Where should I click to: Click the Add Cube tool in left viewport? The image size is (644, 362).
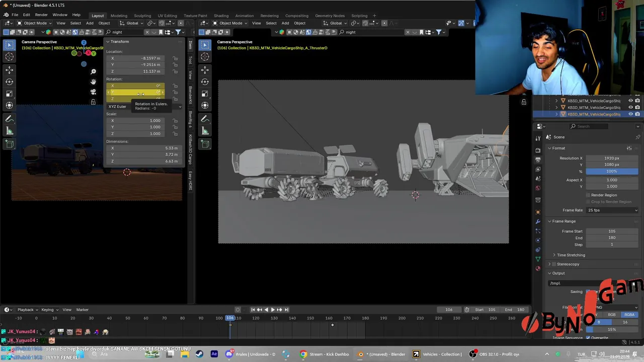(9, 144)
